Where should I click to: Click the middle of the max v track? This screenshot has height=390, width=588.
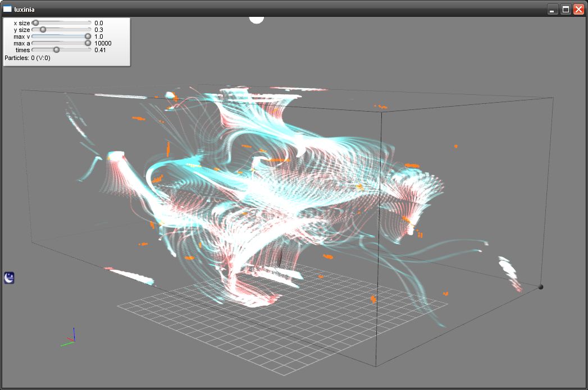pos(61,36)
